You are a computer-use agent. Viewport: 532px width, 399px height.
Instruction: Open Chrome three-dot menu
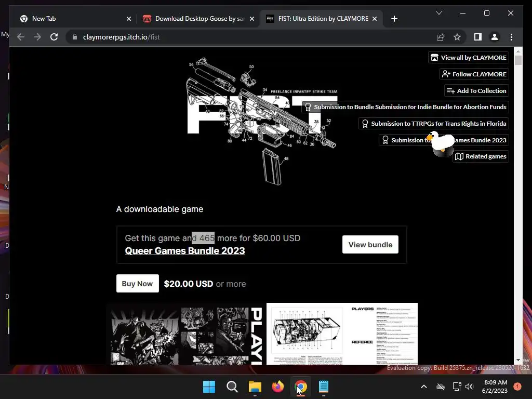511,37
